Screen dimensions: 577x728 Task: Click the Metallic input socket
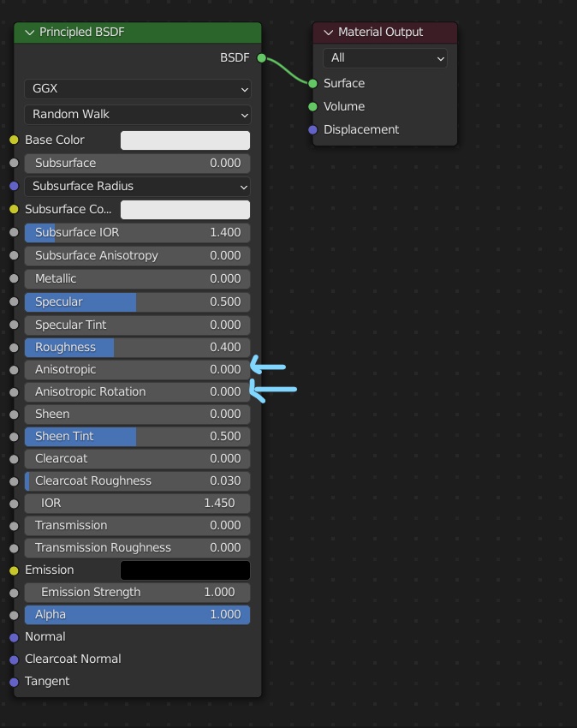tap(14, 278)
